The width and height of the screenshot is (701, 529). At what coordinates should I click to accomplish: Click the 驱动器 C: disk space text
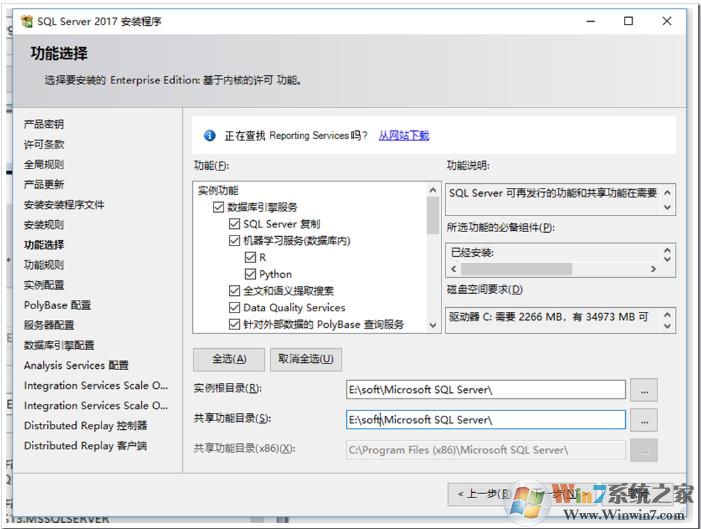tap(549, 317)
